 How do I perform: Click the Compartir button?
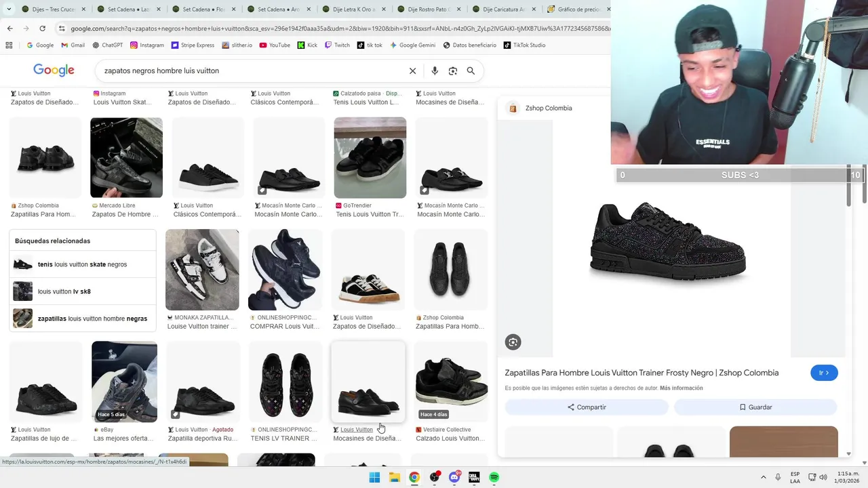click(587, 407)
